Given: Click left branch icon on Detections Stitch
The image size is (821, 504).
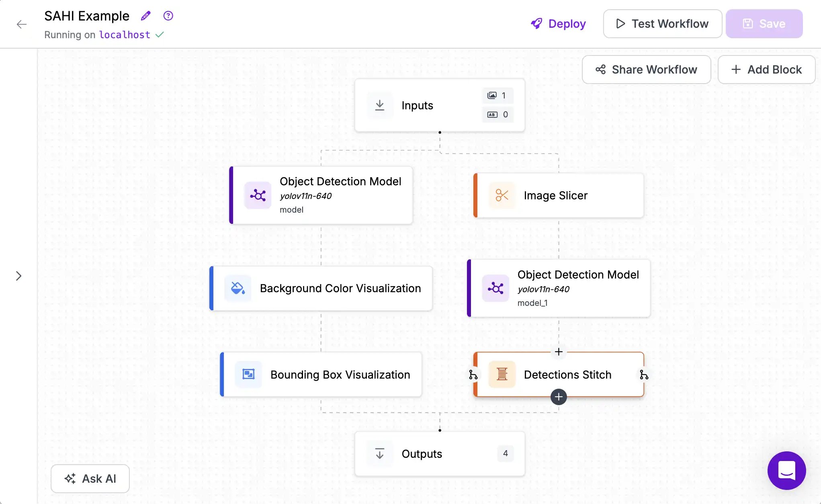Looking at the screenshot, I should pyautogui.click(x=473, y=375).
